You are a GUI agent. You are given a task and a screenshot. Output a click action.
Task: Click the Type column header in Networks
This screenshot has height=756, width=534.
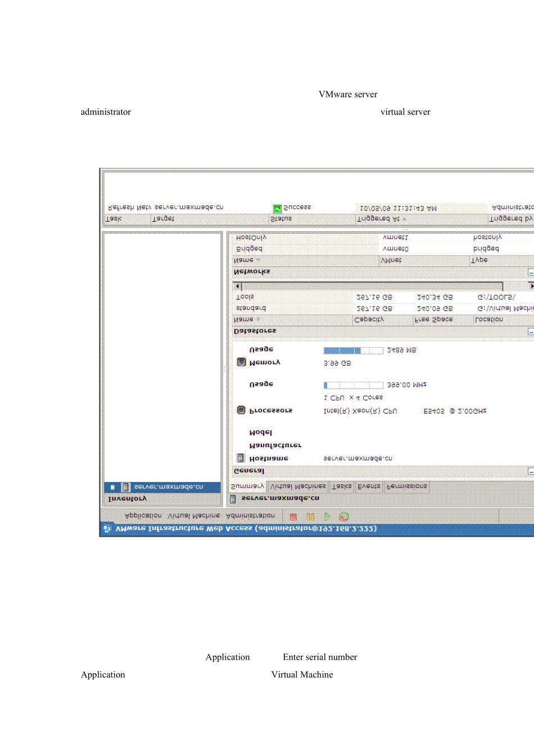coord(502,260)
